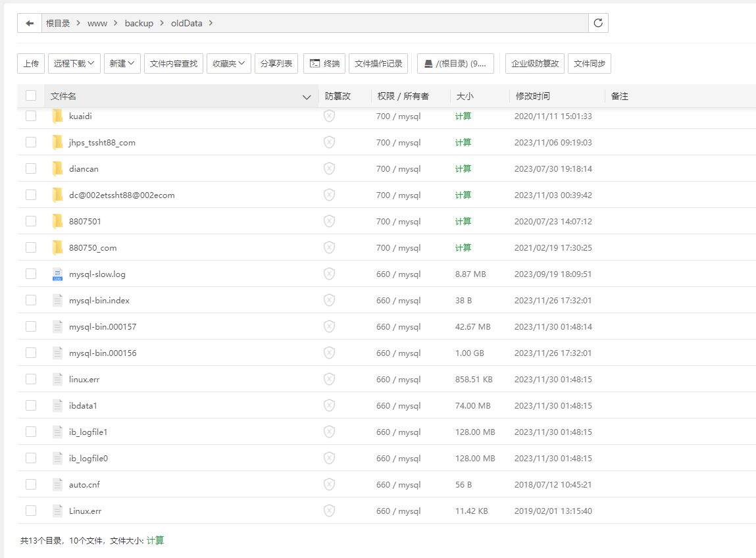
Task: Sort by 大小 column header
Action: click(465, 96)
